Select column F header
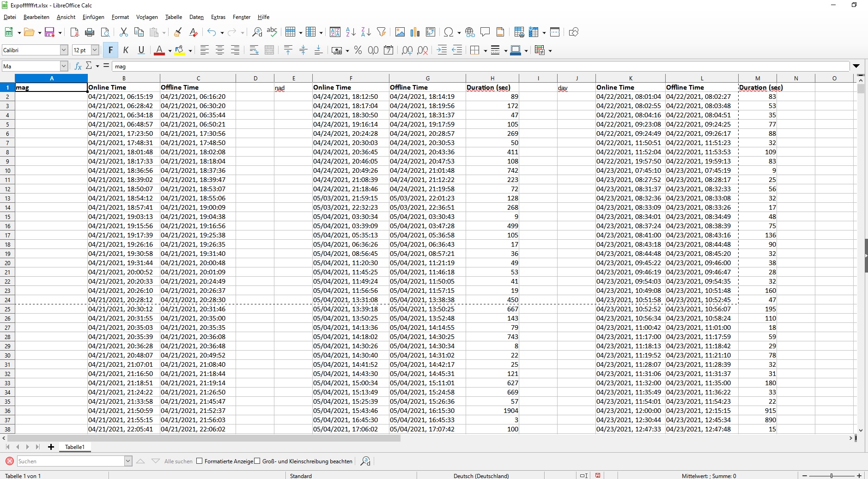This screenshot has width=868, height=479. tap(351, 78)
